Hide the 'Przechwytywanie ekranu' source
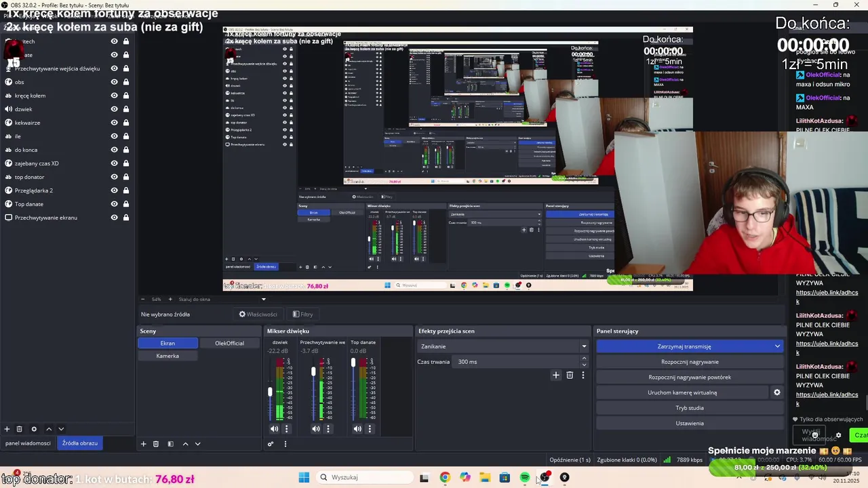868x488 pixels. 114,218
